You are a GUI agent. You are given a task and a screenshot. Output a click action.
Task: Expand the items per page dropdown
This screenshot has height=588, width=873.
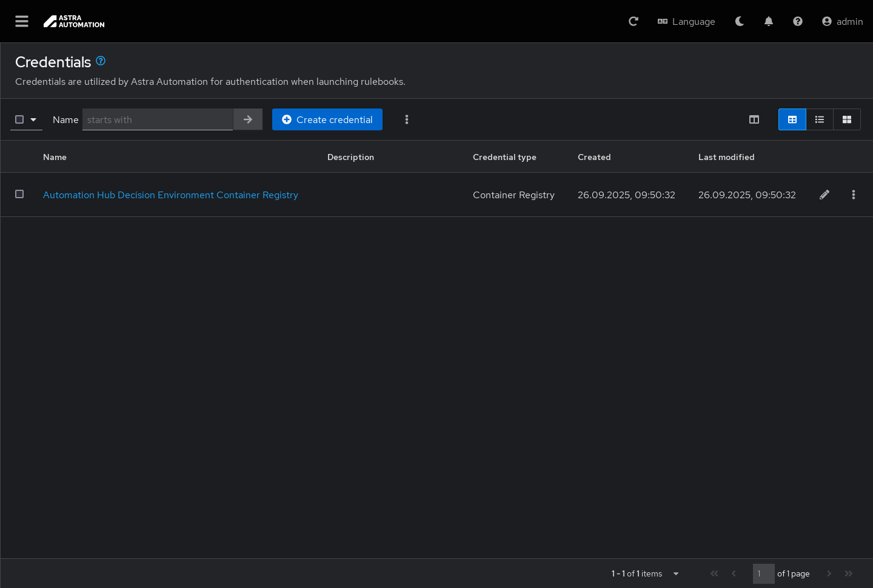click(676, 573)
